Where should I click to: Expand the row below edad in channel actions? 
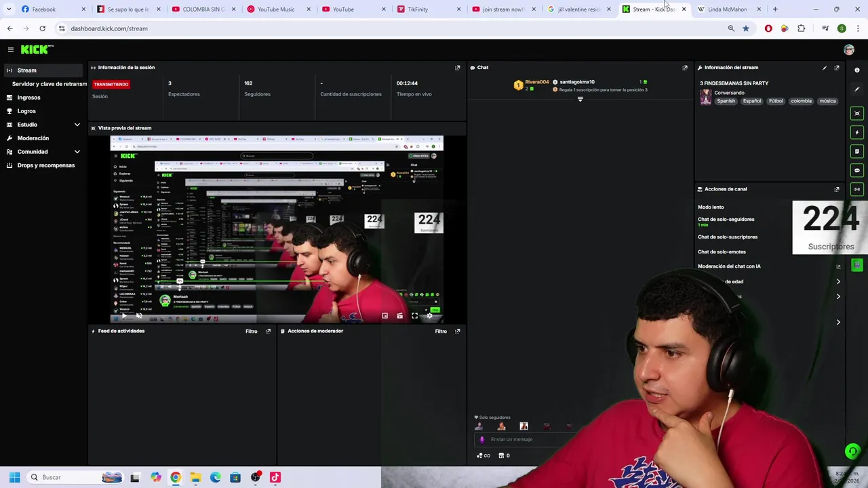(x=838, y=296)
